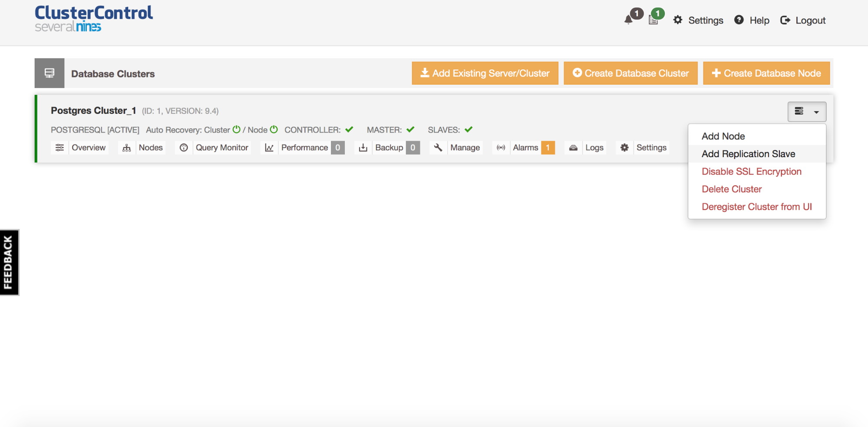Click the SLAVES green checkmark
868x427 pixels.
[469, 129]
